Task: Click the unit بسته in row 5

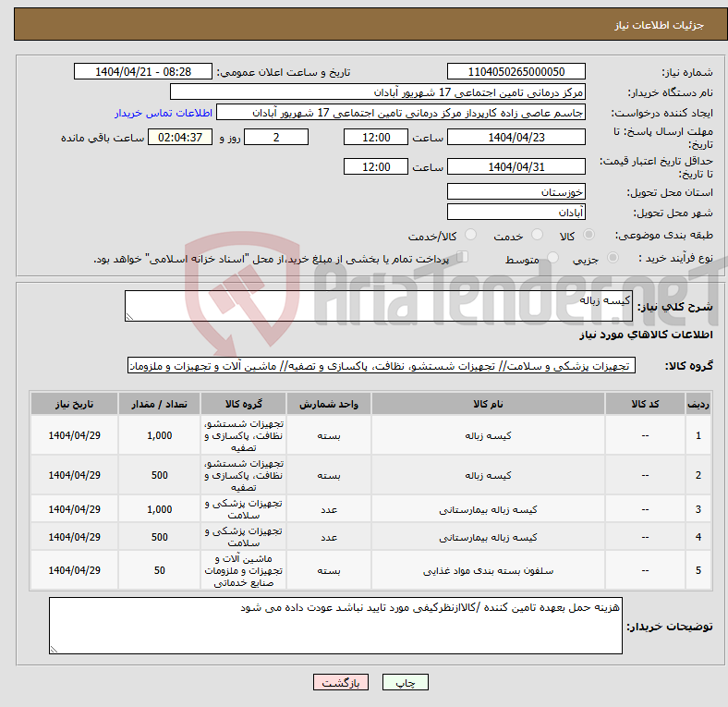Action: point(329,570)
